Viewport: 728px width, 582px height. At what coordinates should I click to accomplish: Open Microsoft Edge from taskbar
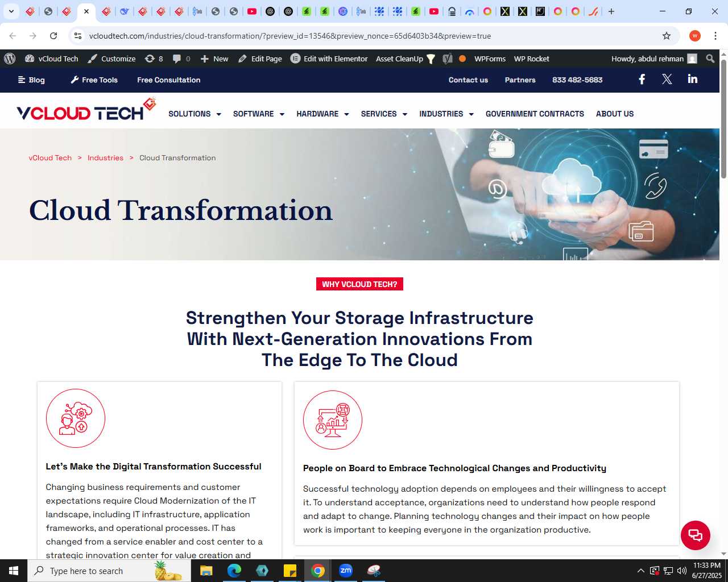234,571
